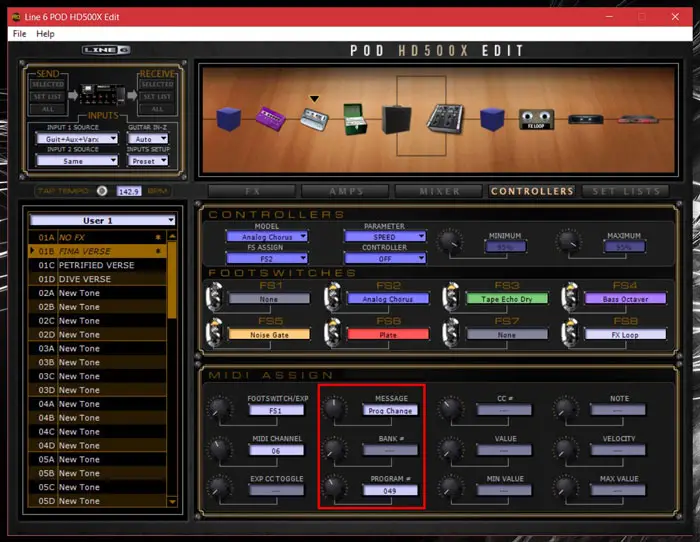Click the FS8 footswitch icon

point(570,332)
